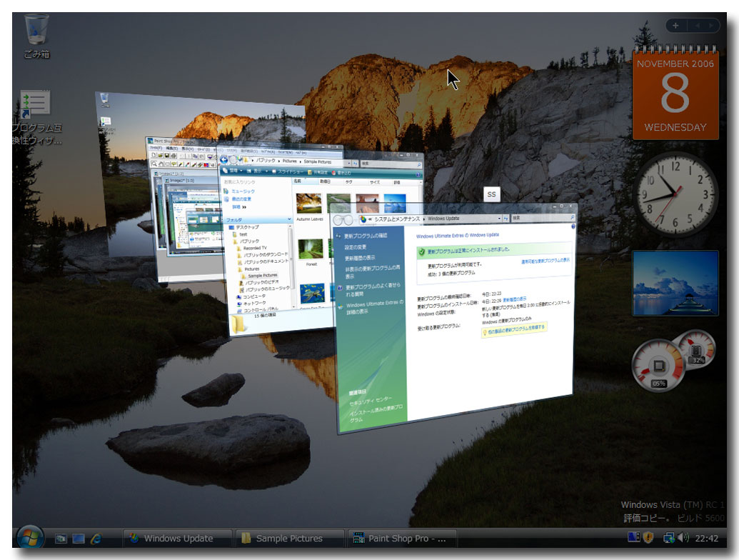Click the November 8 calendar gadget

675,94
